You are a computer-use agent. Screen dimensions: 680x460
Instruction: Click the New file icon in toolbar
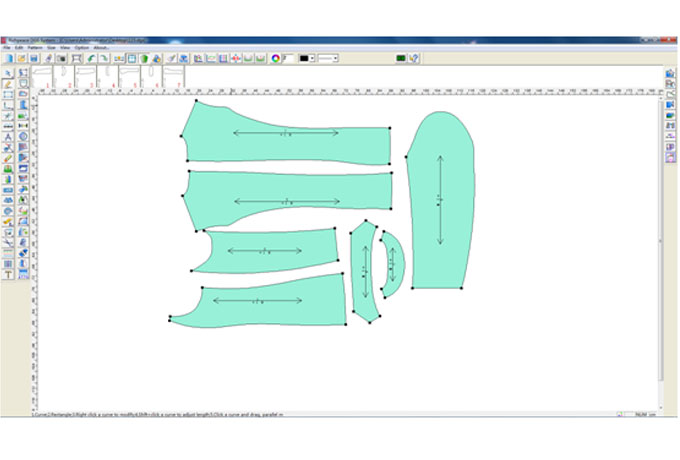coord(8,58)
